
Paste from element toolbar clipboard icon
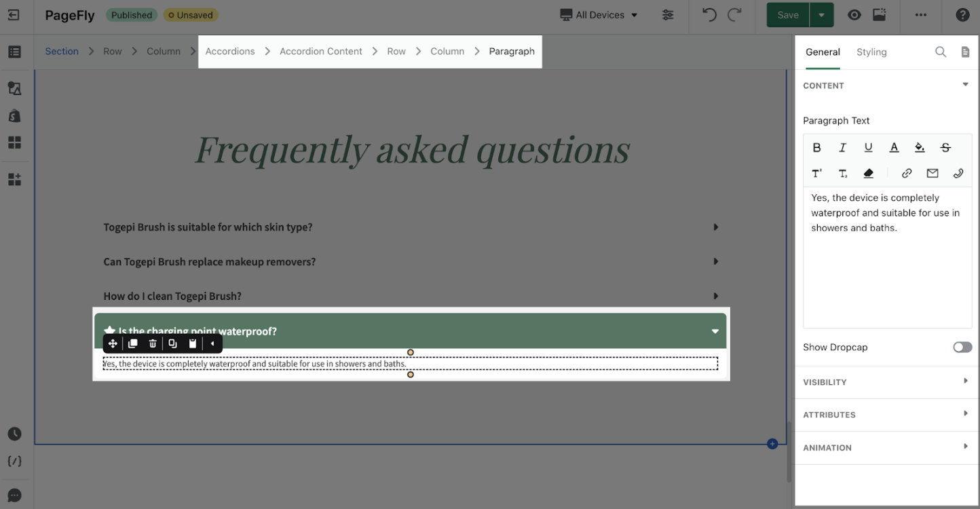click(x=193, y=343)
